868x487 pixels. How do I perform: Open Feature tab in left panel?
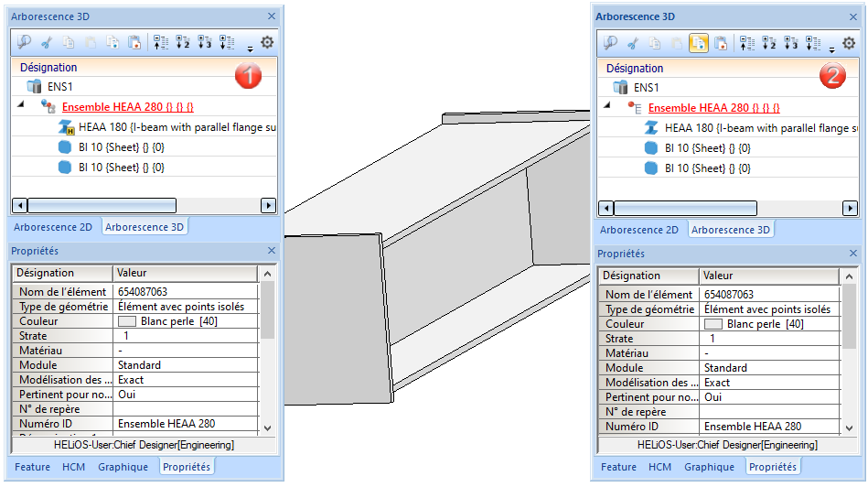pyautogui.click(x=33, y=467)
